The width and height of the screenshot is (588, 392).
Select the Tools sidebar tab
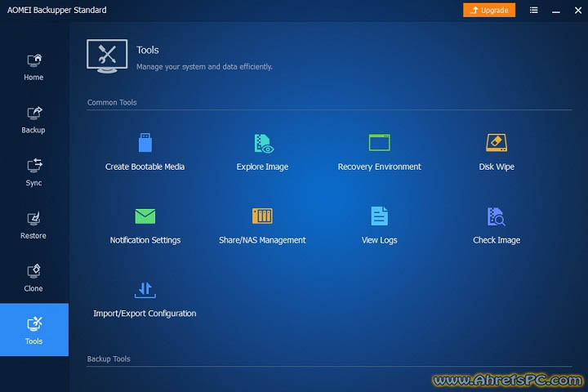tap(34, 330)
